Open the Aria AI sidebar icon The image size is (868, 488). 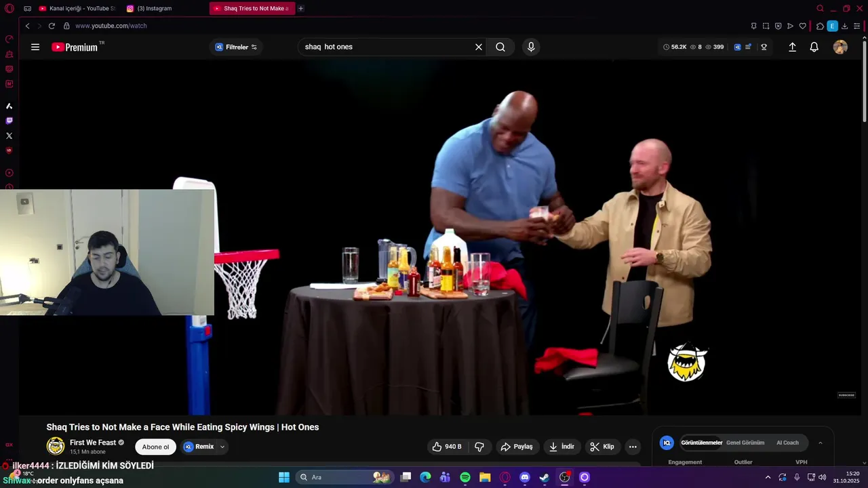click(x=9, y=106)
